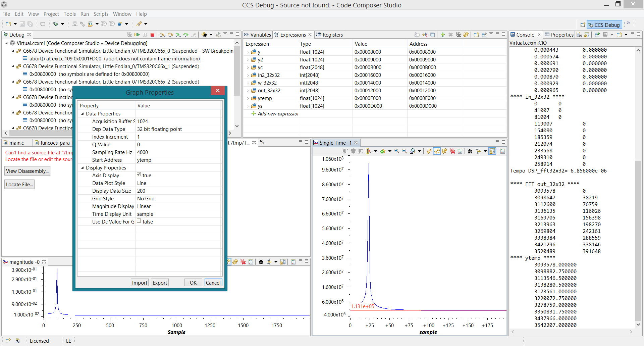Expand the ytemp expression row
The width and height of the screenshot is (644, 346).
point(248,98)
